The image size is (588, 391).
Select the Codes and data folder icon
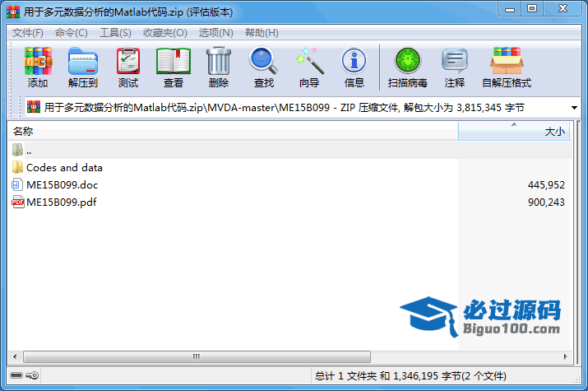(x=17, y=167)
